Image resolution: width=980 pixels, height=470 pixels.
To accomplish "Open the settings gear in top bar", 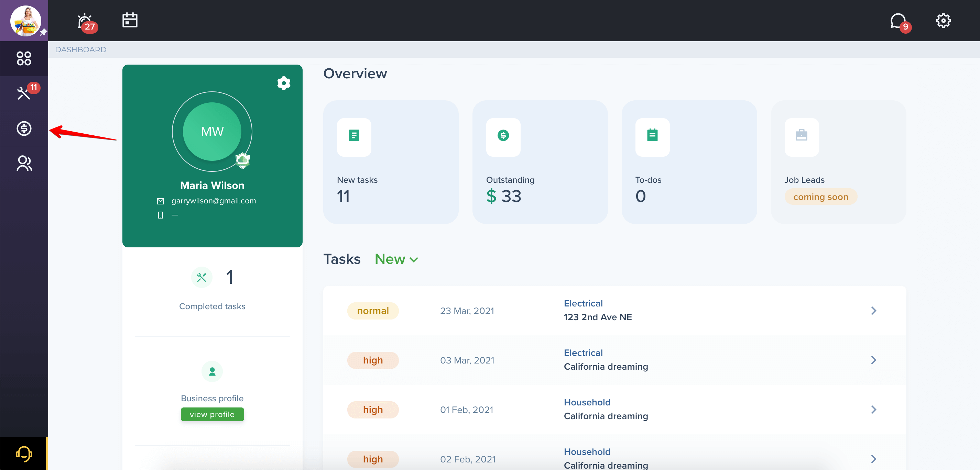I will [x=943, y=21].
